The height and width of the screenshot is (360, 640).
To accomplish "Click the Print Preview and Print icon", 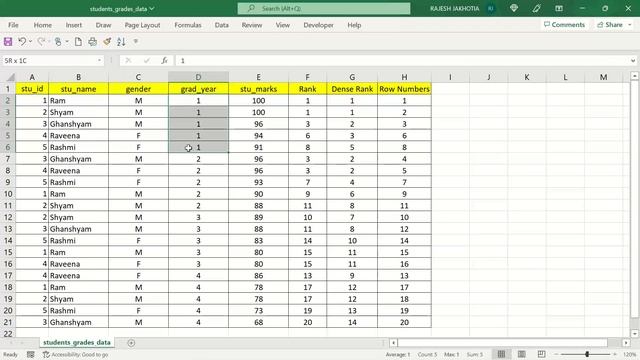I will pyautogui.click(x=93, y=42).
